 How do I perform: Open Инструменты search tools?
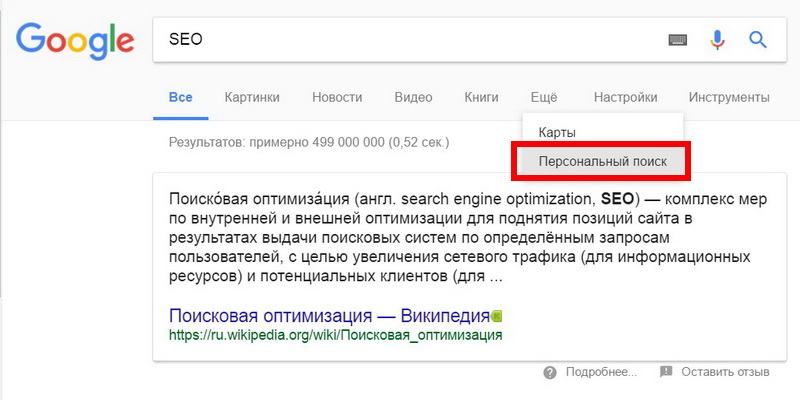pos(729,97)
